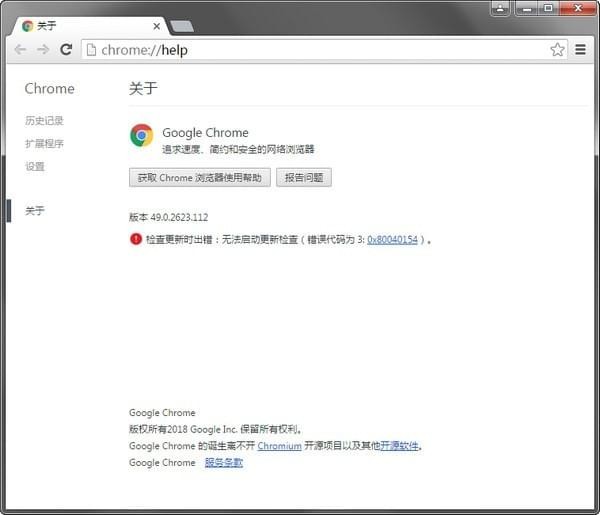Open the user profile button in the title bar
Image resolution: width=600 pixels, height=515 pixels.
click(500, 8)
